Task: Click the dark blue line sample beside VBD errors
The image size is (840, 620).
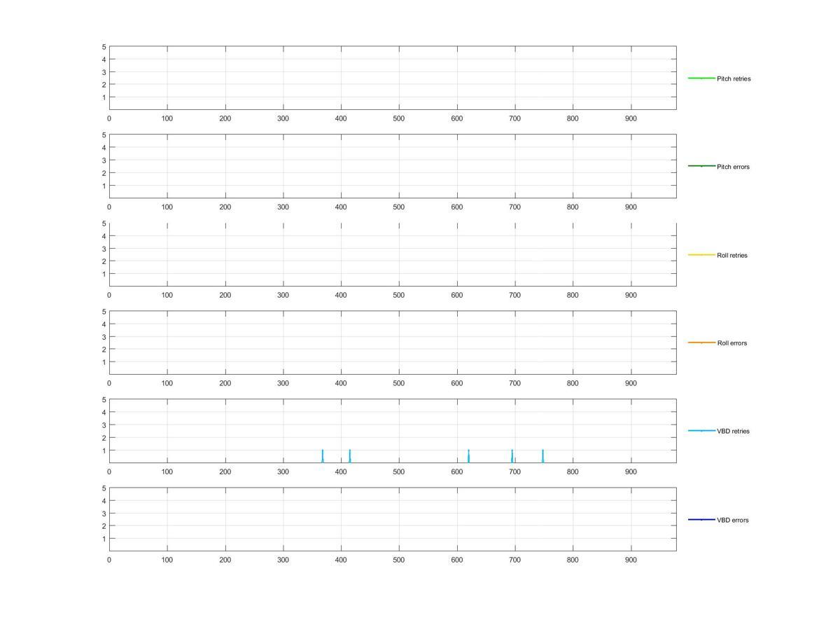Action: (701, 520)
